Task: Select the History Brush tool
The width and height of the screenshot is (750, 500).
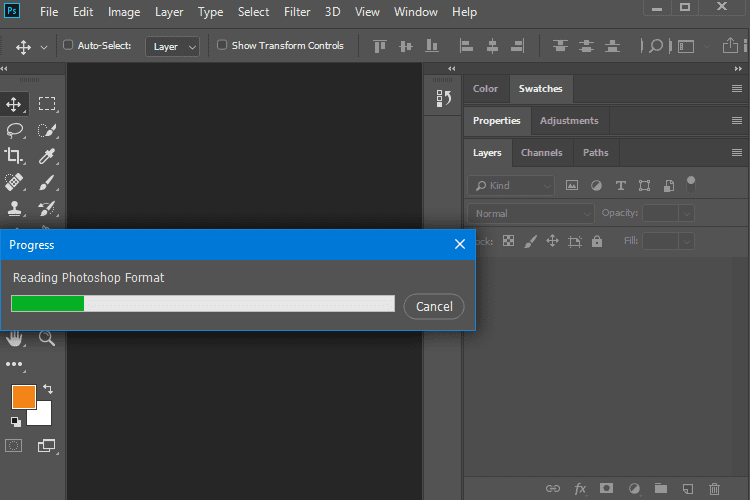Action: point(47,208)
